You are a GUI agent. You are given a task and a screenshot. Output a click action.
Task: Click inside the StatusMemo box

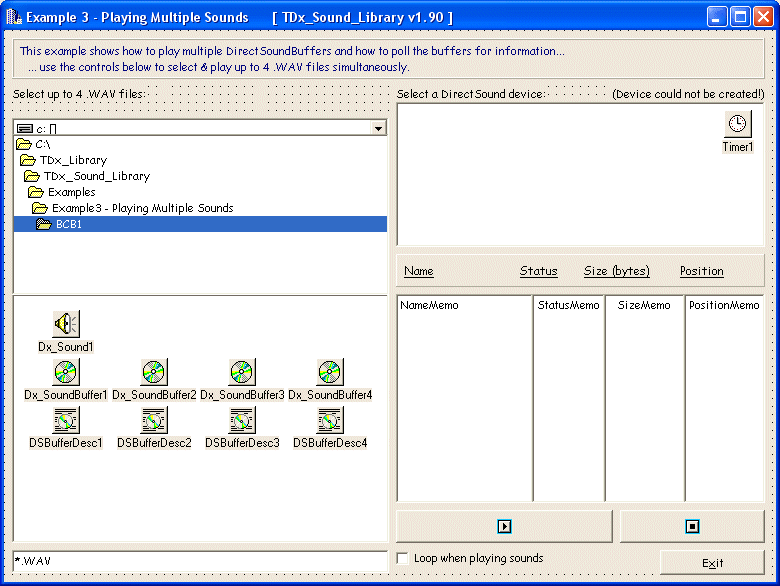(x=569, y=398)
